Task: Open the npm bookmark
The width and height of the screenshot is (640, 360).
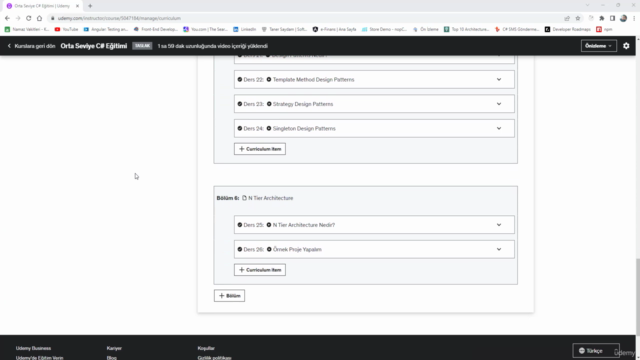Action: (x=604, y=29)
